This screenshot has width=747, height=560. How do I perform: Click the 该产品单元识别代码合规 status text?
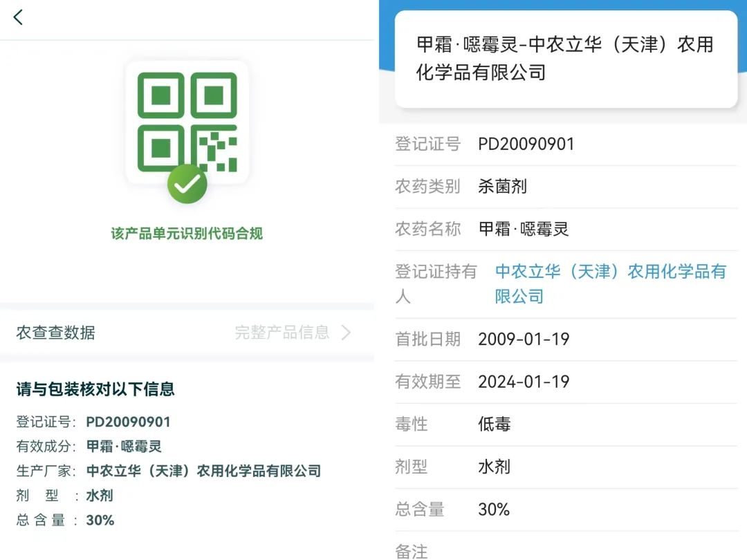coord(187,234)
